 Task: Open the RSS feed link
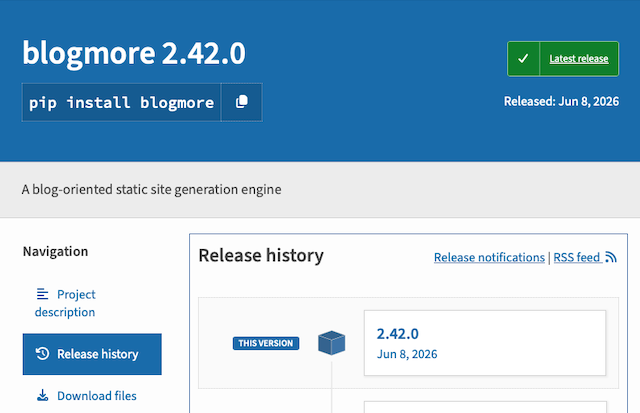pyautogui.click(x=576, y=258)
